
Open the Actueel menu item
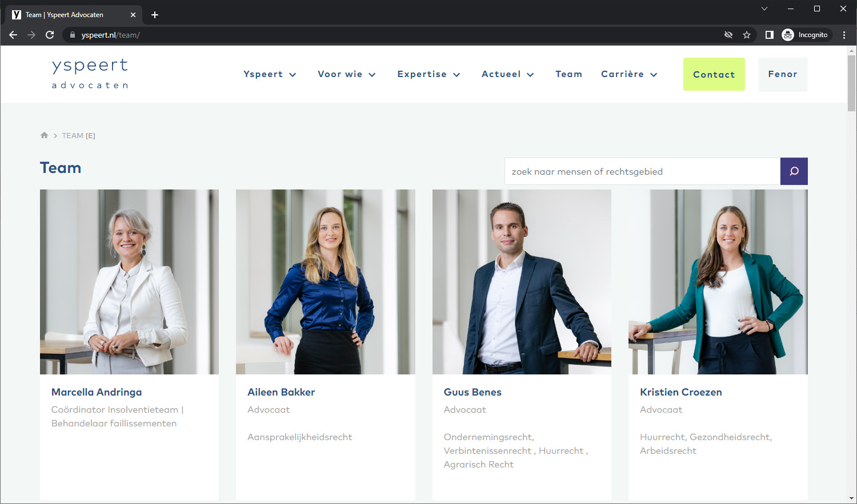[508, 74]
